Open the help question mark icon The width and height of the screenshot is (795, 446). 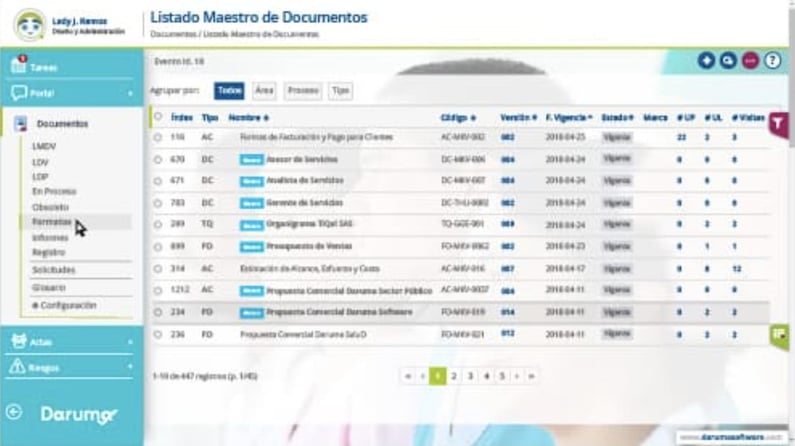(773, 61)
